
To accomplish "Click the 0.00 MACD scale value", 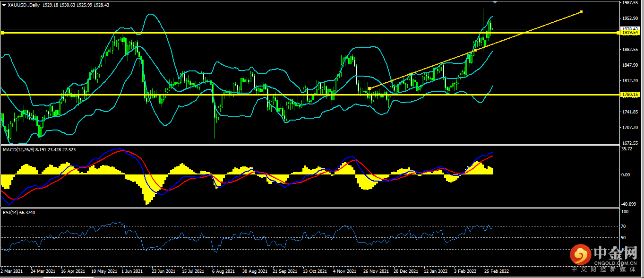I will click(626, 174).
